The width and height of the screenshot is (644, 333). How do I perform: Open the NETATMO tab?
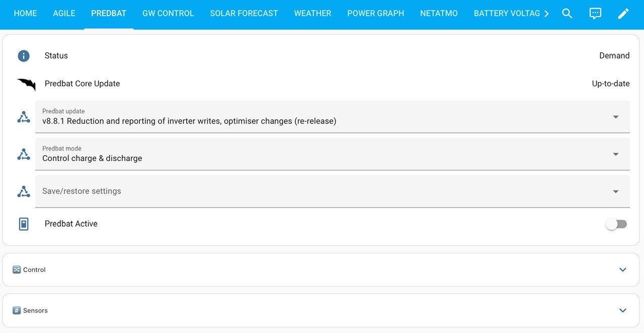(x=439, y=14)
